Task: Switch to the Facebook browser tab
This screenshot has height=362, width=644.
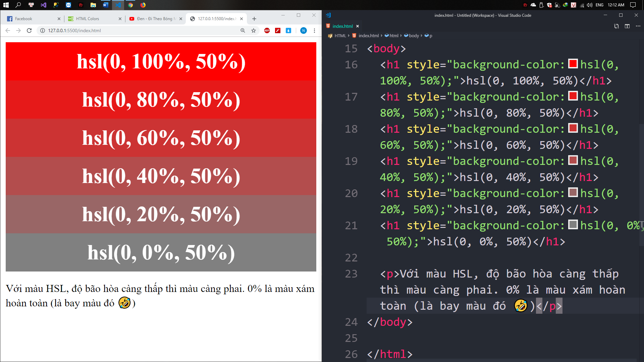Action: (x=23, y=19)
